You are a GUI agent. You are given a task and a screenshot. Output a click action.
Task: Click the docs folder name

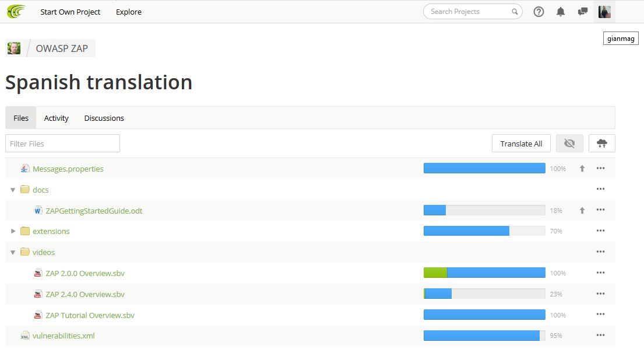(41, 190)
